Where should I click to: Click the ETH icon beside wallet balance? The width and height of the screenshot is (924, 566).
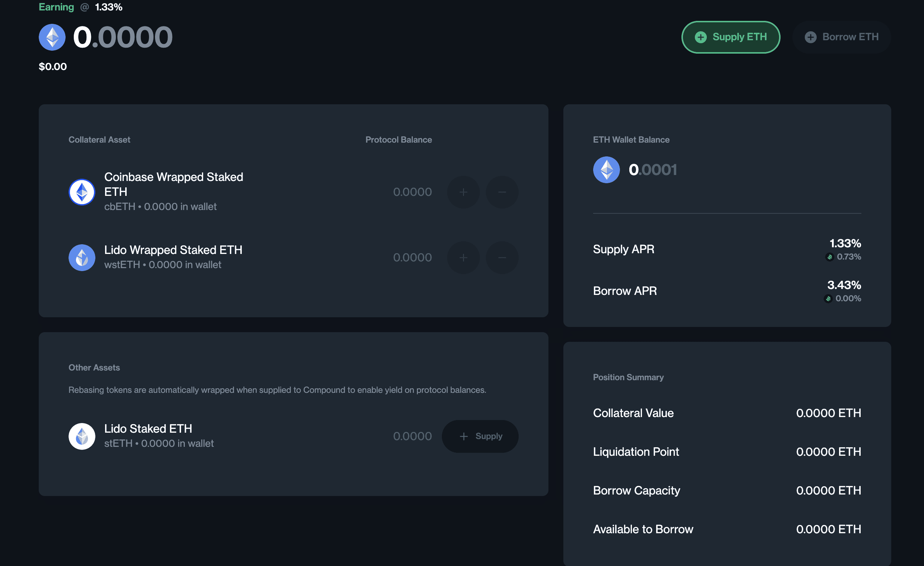point(606,170)
